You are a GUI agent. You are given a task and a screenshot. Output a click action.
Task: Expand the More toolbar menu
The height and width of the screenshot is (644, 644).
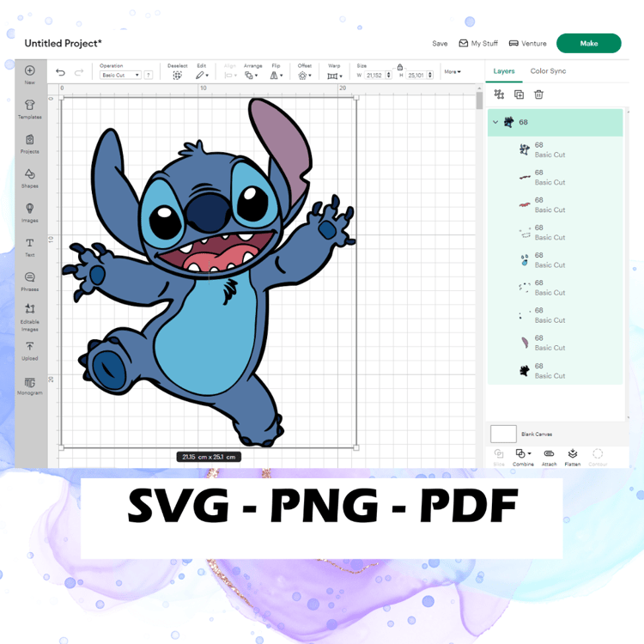pos(453,71)
